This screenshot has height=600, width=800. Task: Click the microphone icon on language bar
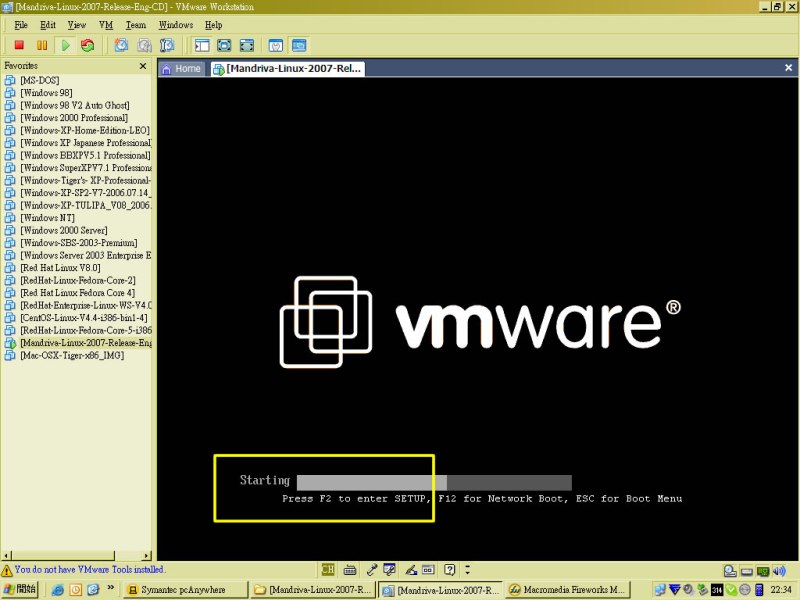pyautogui.click(x=371, y=570)
